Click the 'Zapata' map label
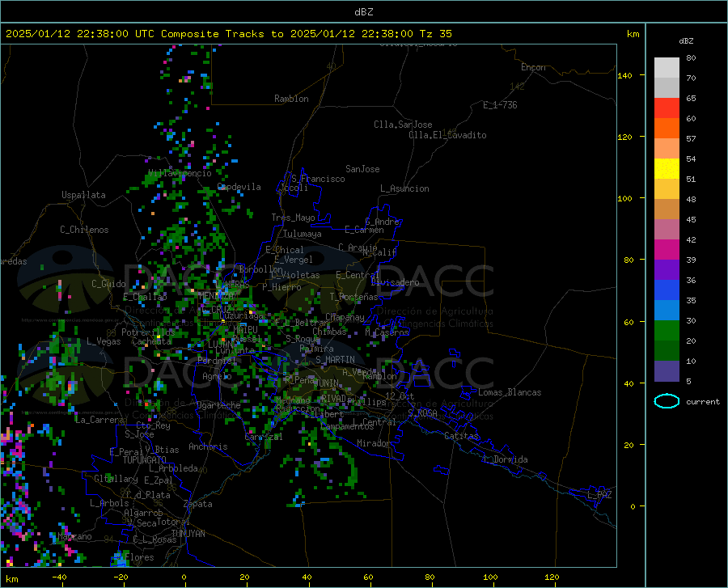 coord(198,504)
